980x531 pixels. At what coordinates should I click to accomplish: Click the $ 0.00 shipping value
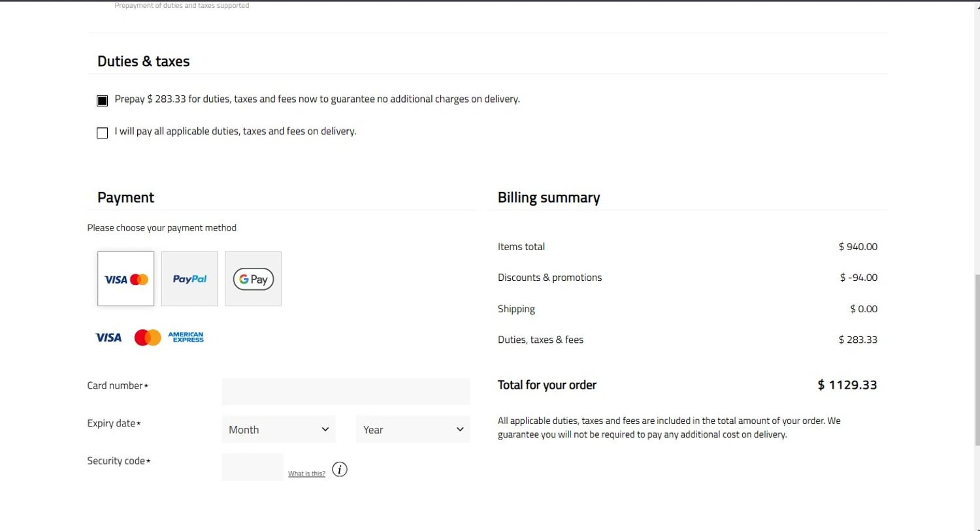(864, 309)
